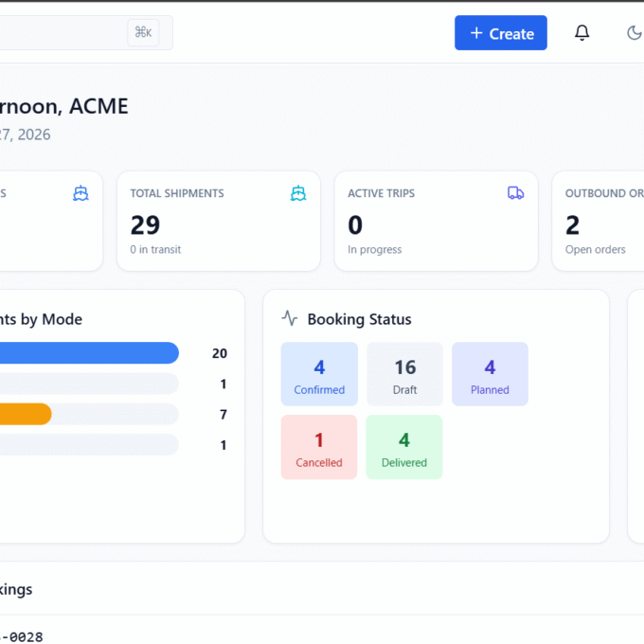Click the ⌘K search shortcut badge
The image size is (644, 644).
pos(143,32)
